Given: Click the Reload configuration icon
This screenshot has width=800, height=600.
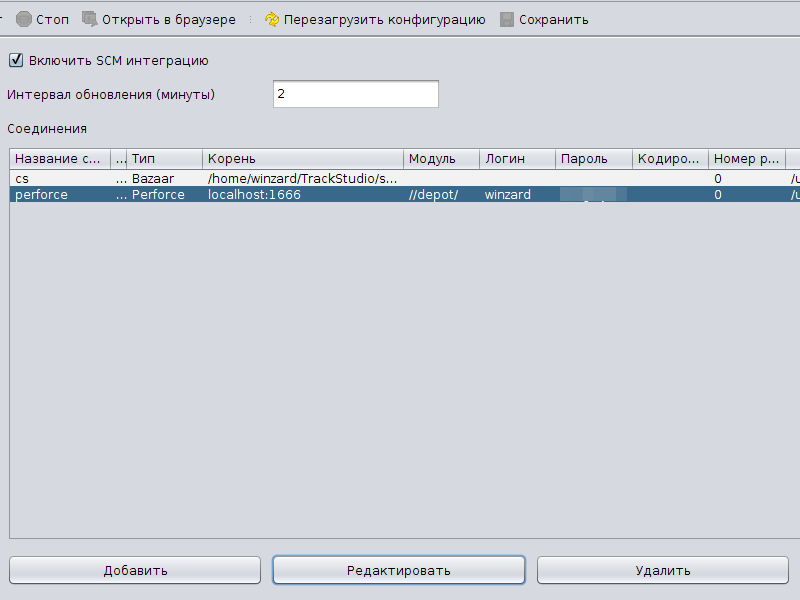Looking at the screenshot, I should point(272,19).
